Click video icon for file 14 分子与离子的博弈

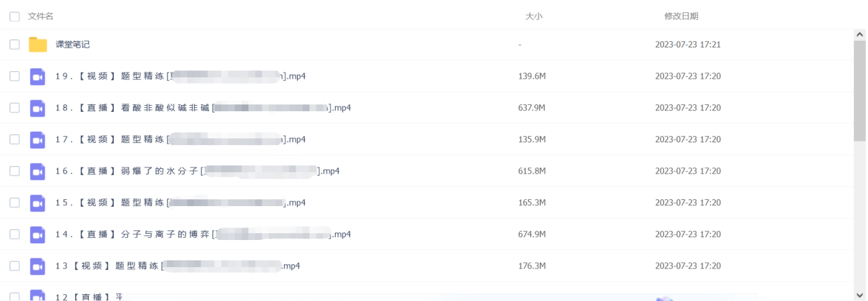click(37, 235)
